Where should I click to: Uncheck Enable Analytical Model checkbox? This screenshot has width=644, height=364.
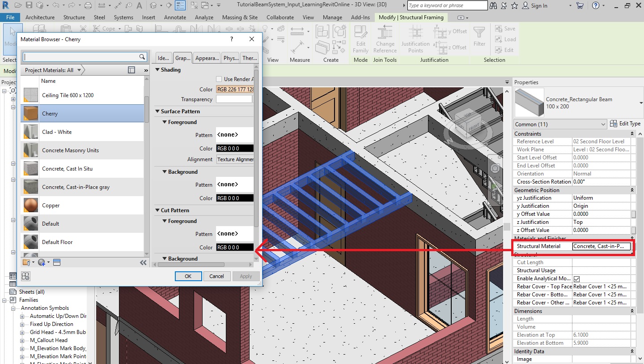[577, 278]
